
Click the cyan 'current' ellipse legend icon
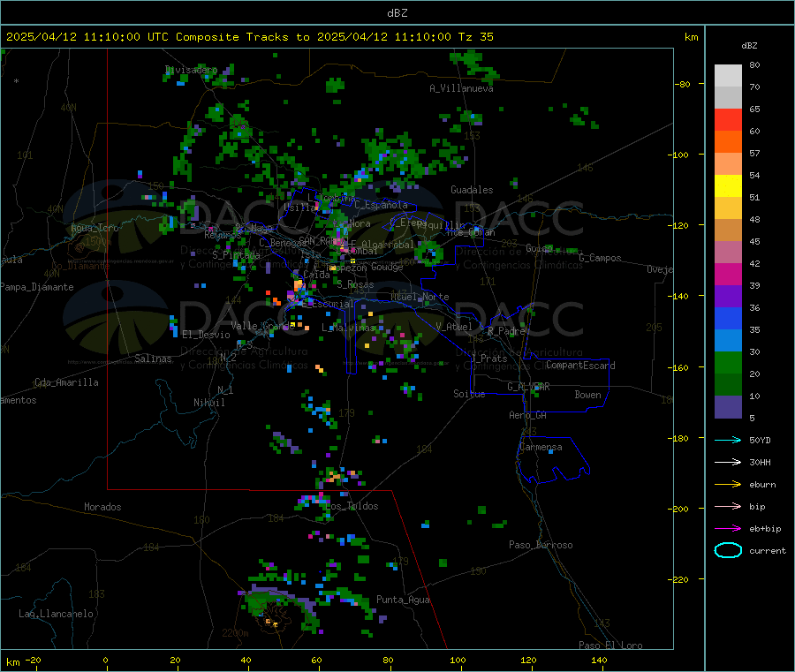point(728,550)
